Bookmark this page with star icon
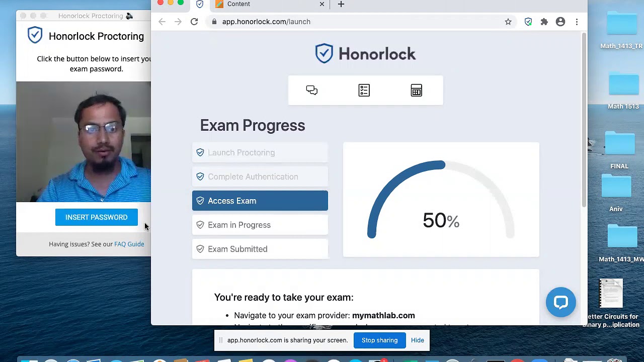The image size is (644, 362). point(508,22)
